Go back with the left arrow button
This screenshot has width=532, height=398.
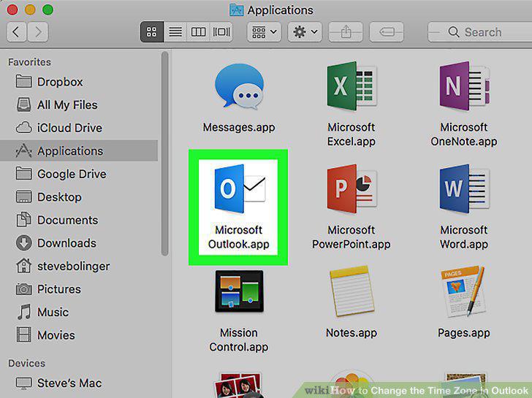[16, 32]
